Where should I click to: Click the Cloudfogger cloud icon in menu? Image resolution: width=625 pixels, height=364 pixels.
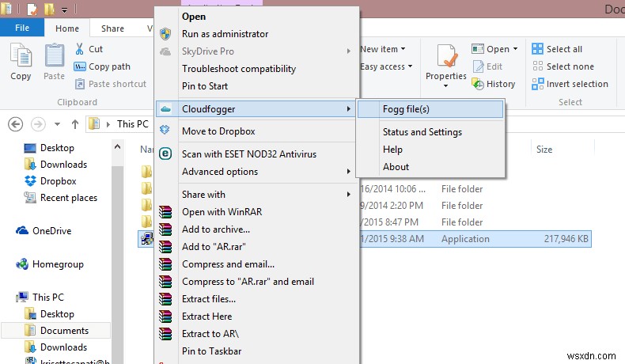165,109
